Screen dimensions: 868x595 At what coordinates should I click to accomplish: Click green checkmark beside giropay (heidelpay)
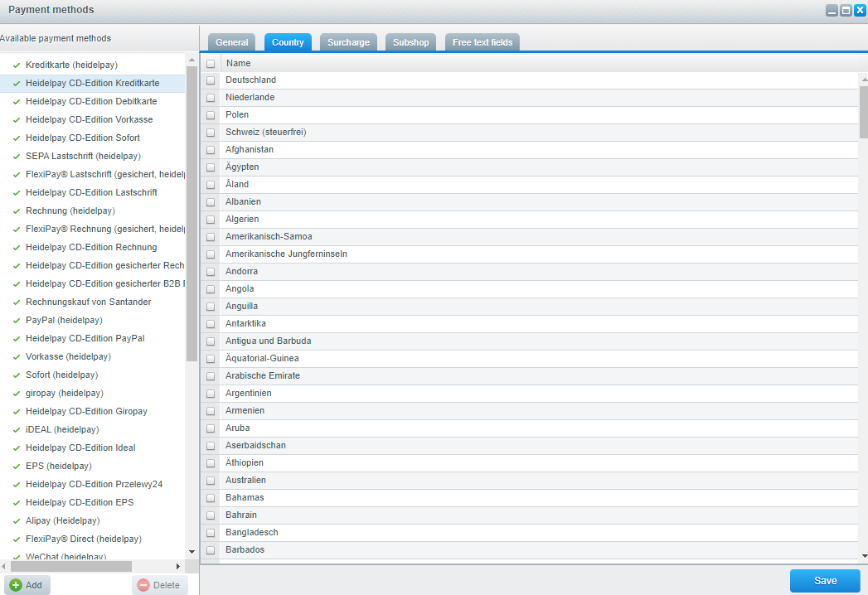pos(17,394)
